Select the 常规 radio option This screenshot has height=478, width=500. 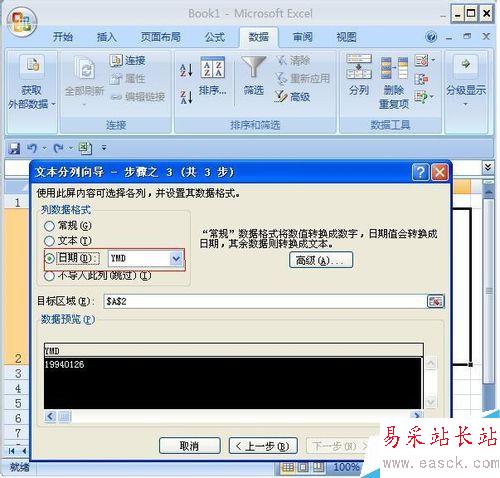coord(49,226)
